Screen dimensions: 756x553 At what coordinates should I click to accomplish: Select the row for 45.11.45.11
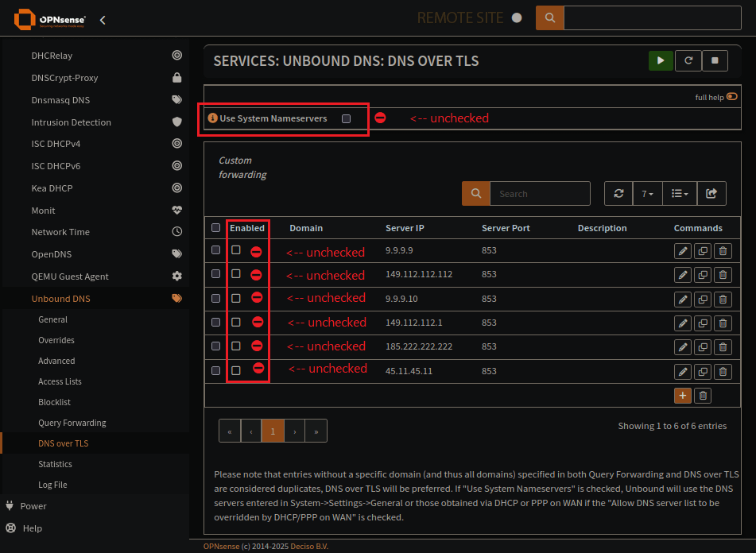click(215, 370)
